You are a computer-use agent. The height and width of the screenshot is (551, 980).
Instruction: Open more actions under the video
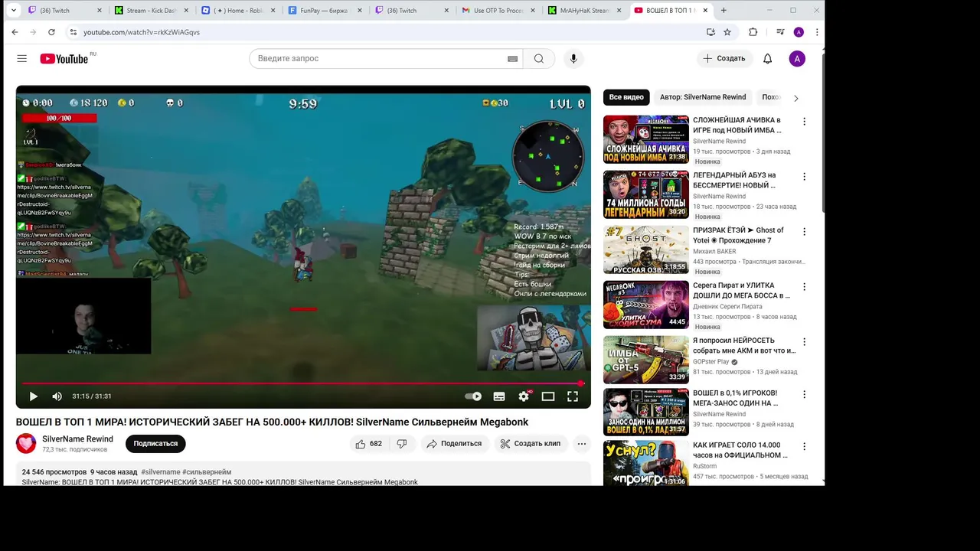tap(582, 444)
